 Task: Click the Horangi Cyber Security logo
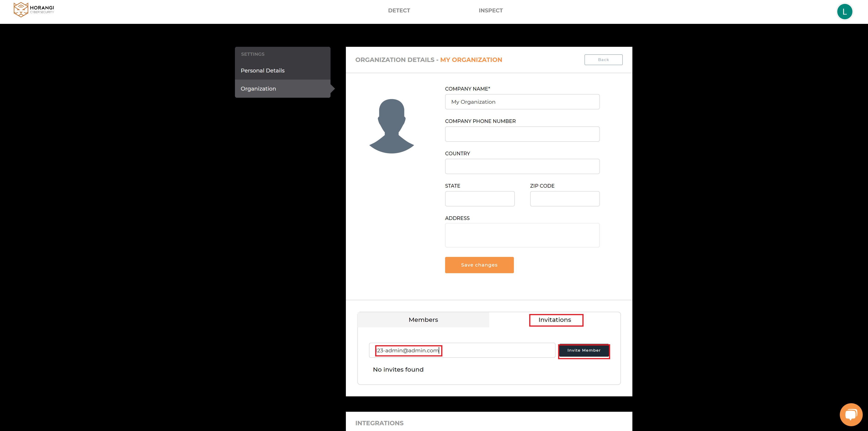34,9
